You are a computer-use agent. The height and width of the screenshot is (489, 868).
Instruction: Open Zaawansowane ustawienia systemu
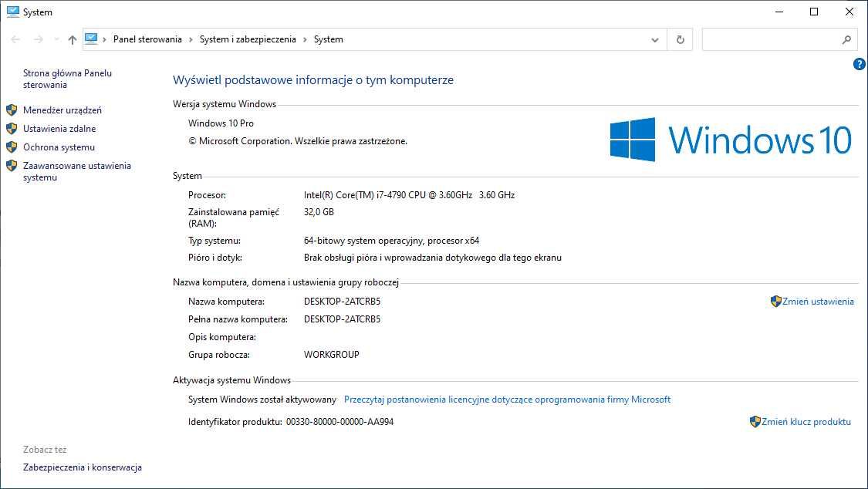pyautogui.click(x=77, y=171)
